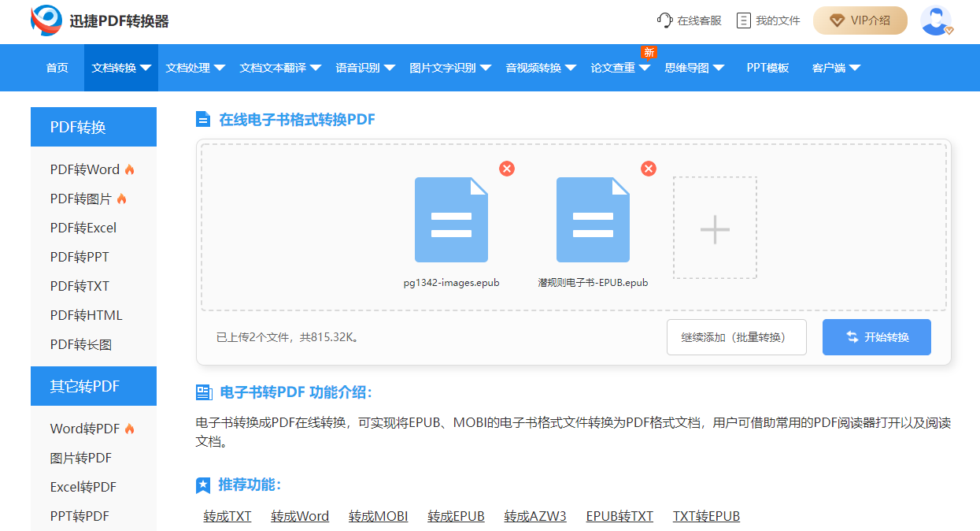Expand the 客户端 dropdown menu
The width and height of the screenshot is (980, 531).
836,68
